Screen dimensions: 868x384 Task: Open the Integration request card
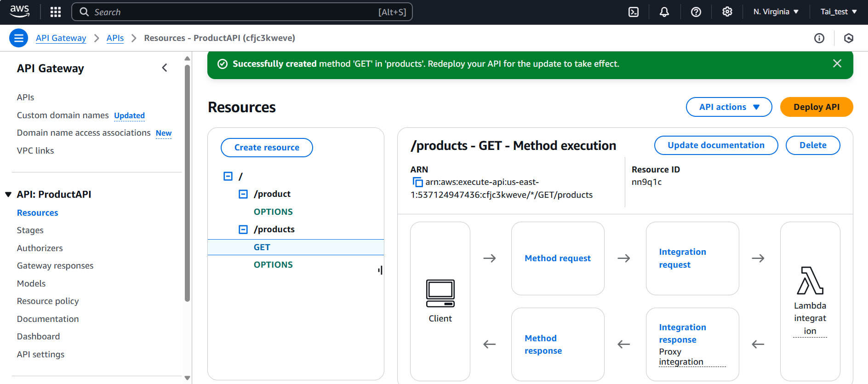692,258
